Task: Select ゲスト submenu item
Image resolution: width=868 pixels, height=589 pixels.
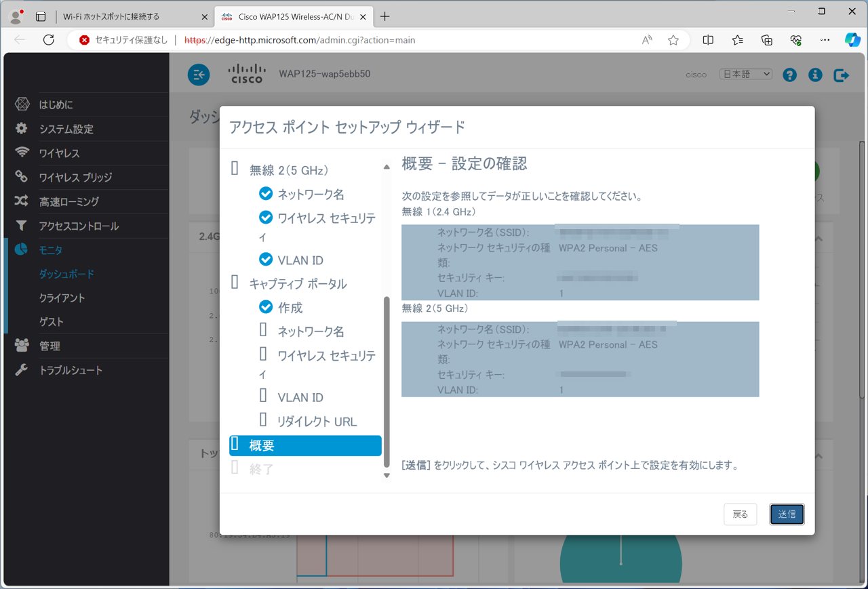Action: coord(51,322)
